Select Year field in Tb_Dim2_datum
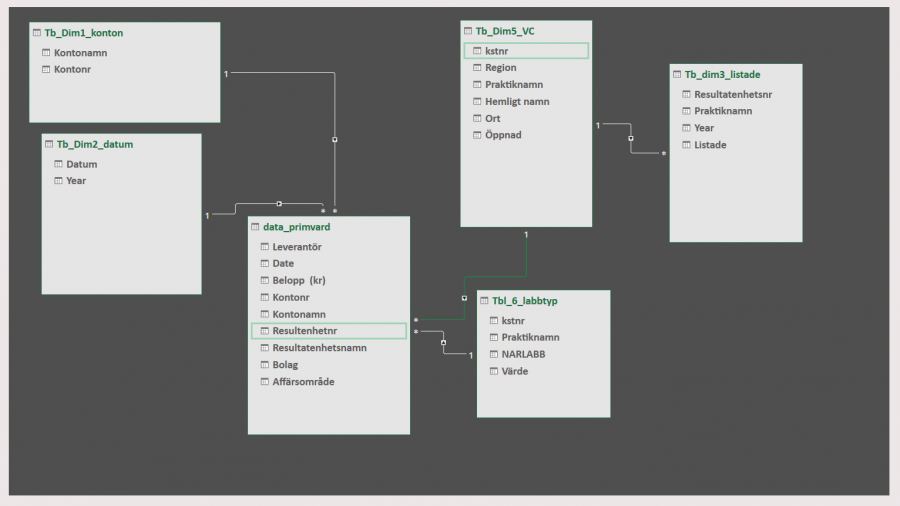The height and width of the screenshot is (506, 900). (76, 181)
